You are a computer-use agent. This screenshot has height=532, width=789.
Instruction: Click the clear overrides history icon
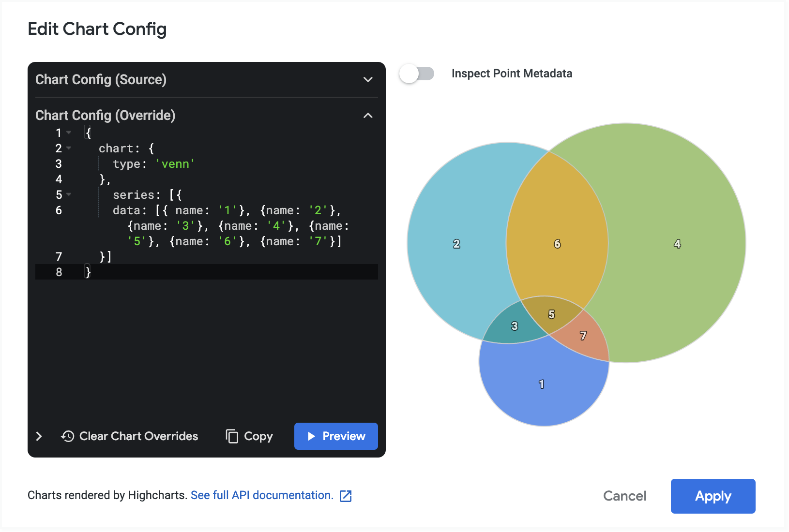pyautogui.click(x=68, y=436)
